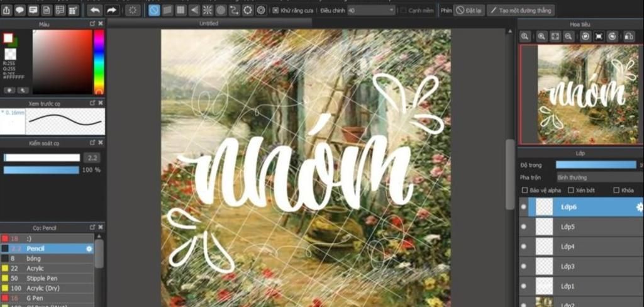Viewport: 644px width, 307px height.
Task: Undock the Cọ: Pencil brush panel
Action: (x=92, y=227)
